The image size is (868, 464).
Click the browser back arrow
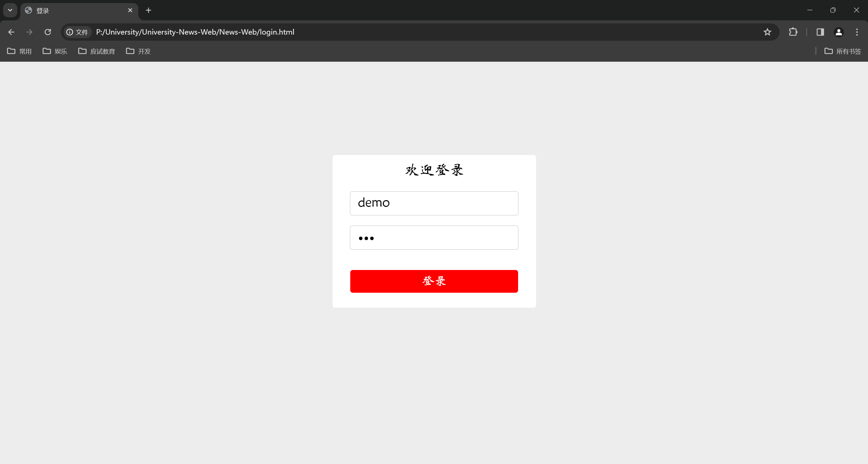pos(11,32)
